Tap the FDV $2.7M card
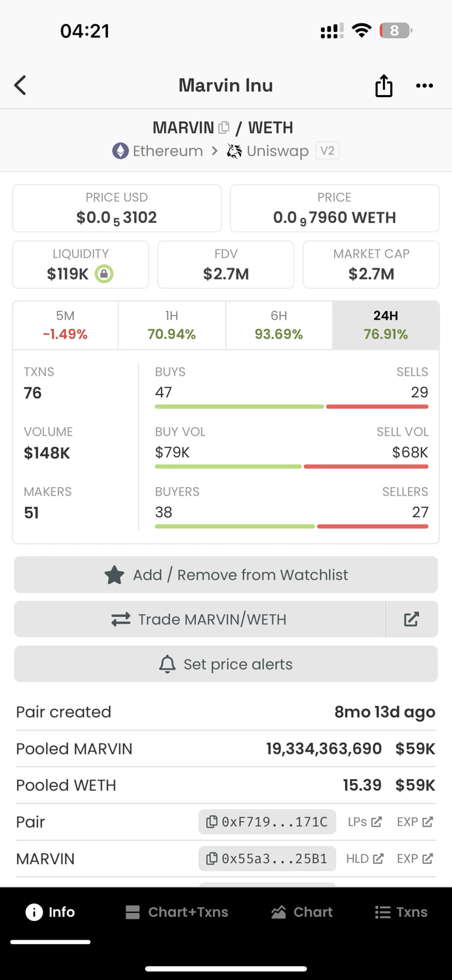The width and height of the screenshot is (452, 980). [x=226, y=265]
